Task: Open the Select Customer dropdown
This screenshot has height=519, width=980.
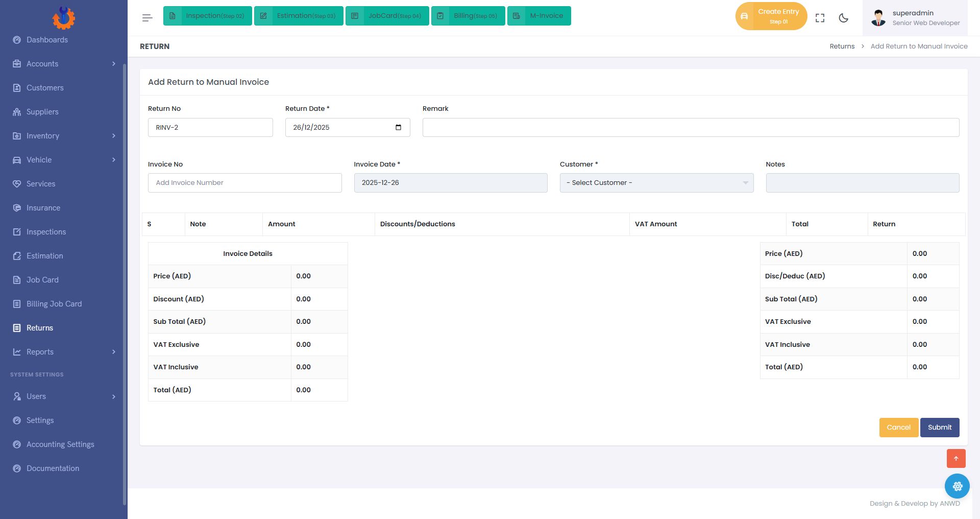Action: click(656, 183)
